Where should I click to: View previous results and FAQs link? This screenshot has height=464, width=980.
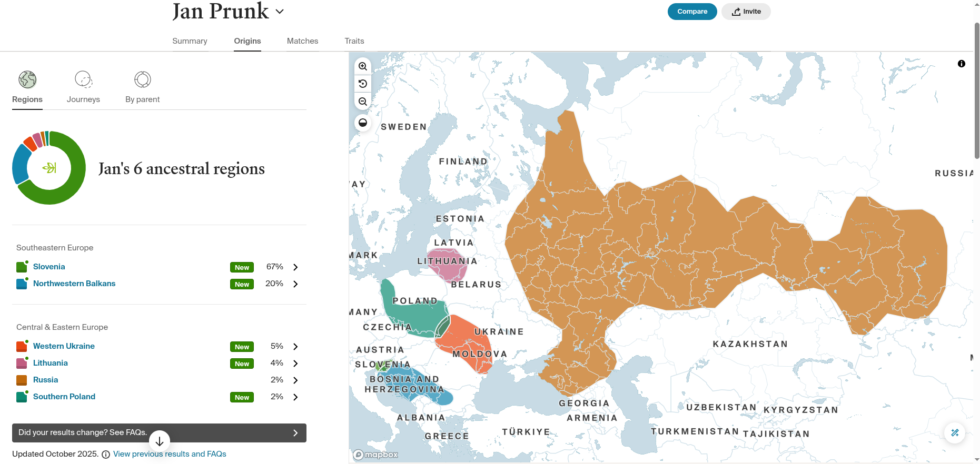point(170,454)
